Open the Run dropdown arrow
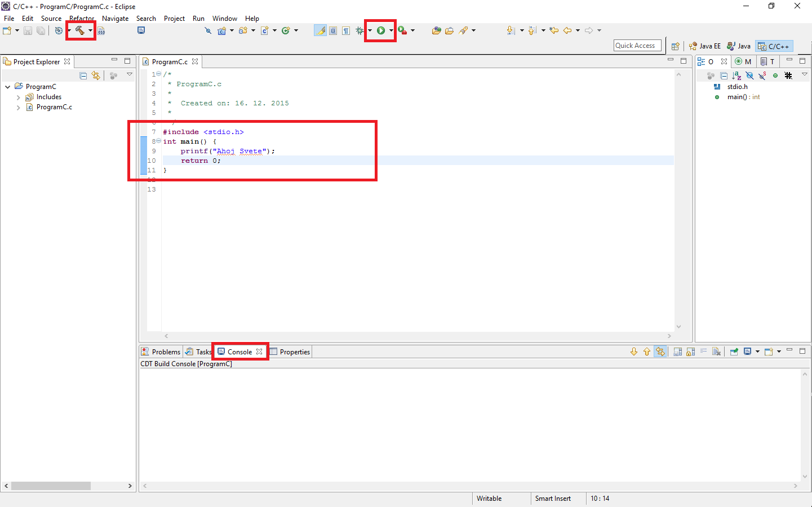The image size is (812, 507). click(390, 30)
